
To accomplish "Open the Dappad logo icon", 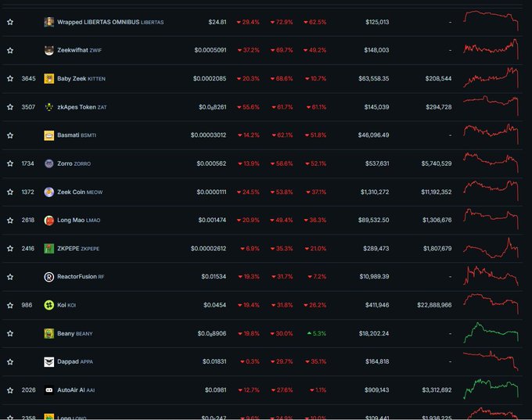I will [x=49, y=361].
